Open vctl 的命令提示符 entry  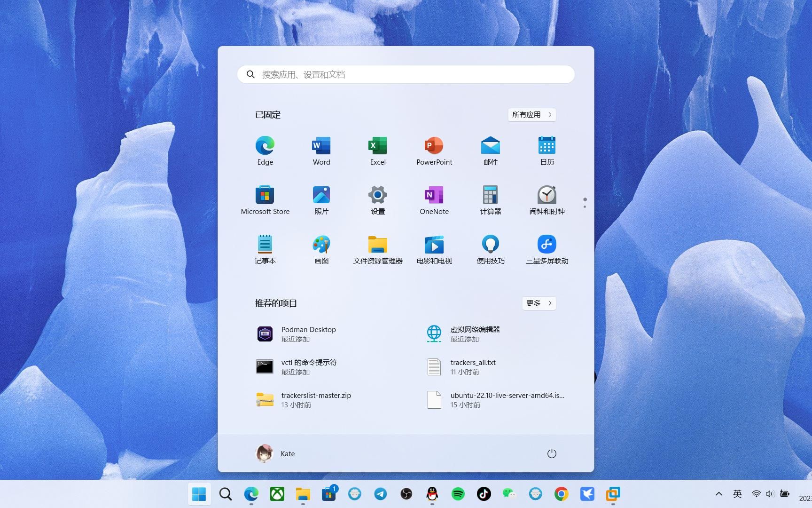(321, 367)
